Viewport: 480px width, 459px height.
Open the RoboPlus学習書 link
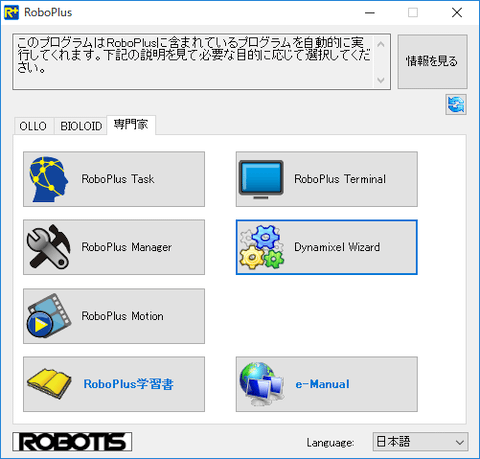click(x=129, y=384)
